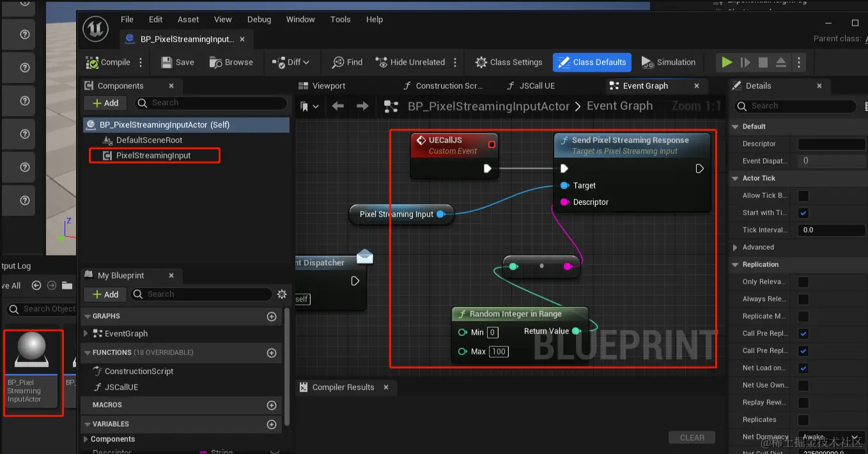Click Browse in the toolbar
The height and width of the screenshot is (454, 868).
tap(231, 63)
